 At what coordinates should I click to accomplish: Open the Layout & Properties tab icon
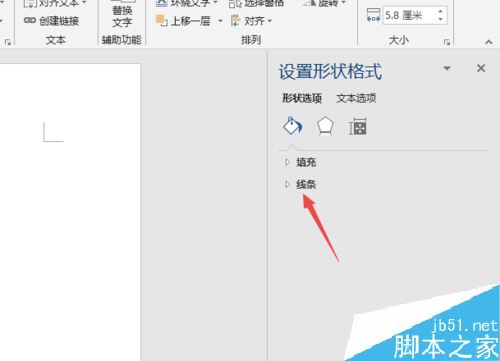(x=358, y=126)
